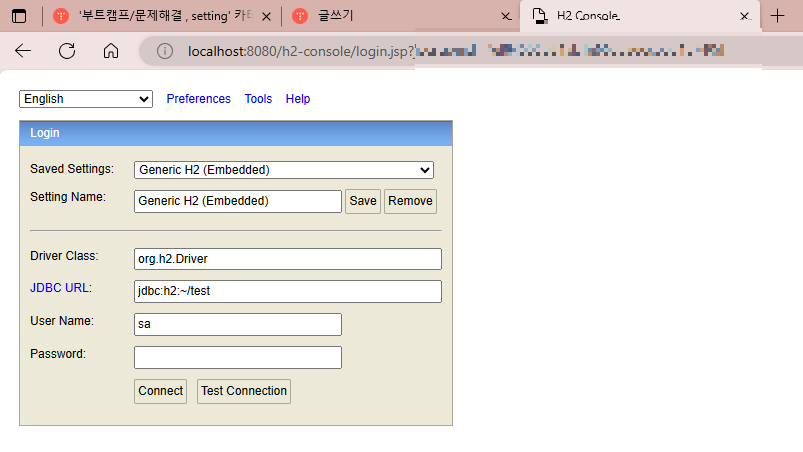Run Test Connection
Image resolution: width=803 pixels, height=452 pixels.
244,391
